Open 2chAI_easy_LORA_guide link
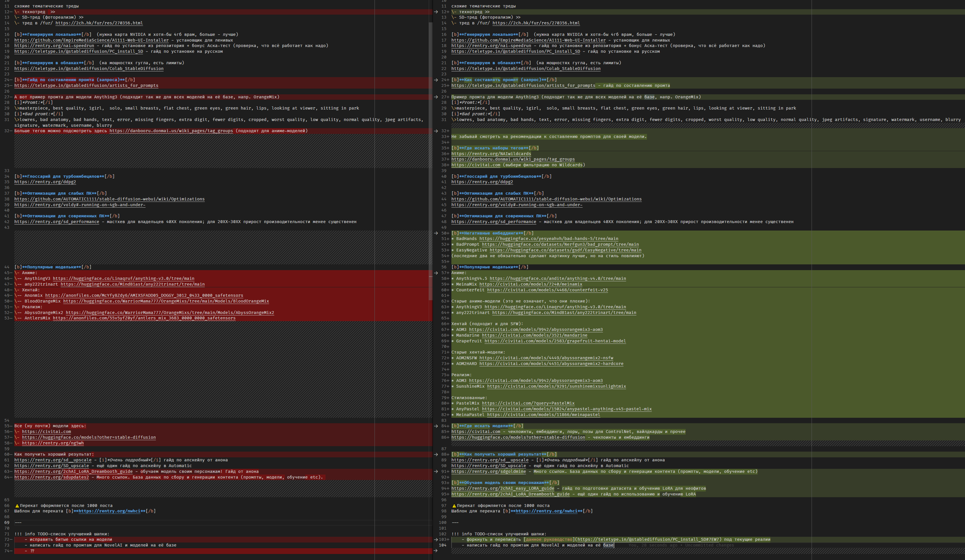 [x=502, y=488]
